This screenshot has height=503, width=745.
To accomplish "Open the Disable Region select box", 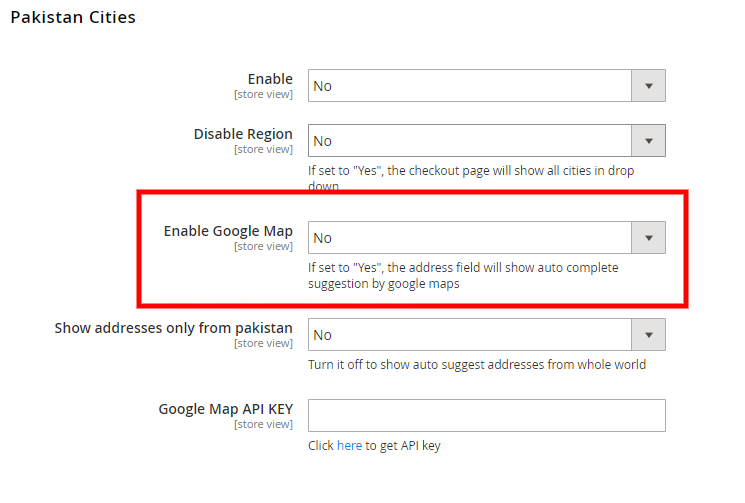I will (487, 141).
